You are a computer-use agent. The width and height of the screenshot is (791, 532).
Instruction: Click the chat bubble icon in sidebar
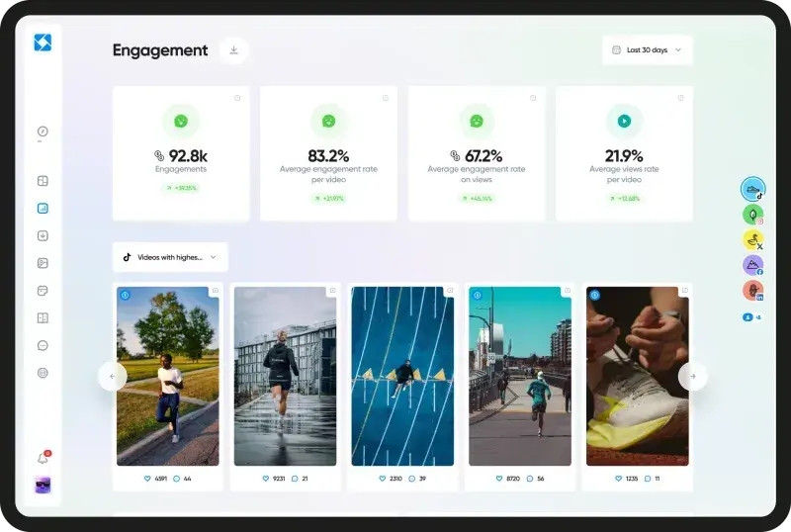click(43, 346)
